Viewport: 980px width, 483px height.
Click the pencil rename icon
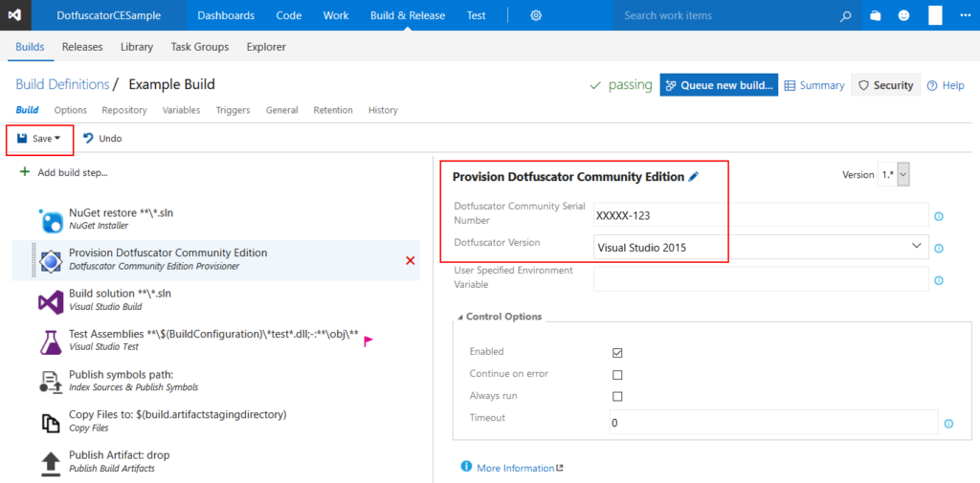(x=693, y=177)
